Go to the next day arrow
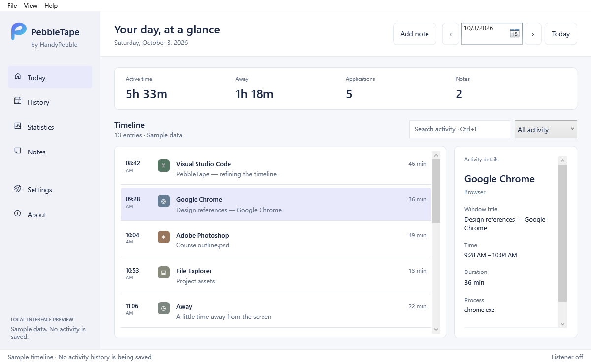591x364 pixels. tap(533, 34)
